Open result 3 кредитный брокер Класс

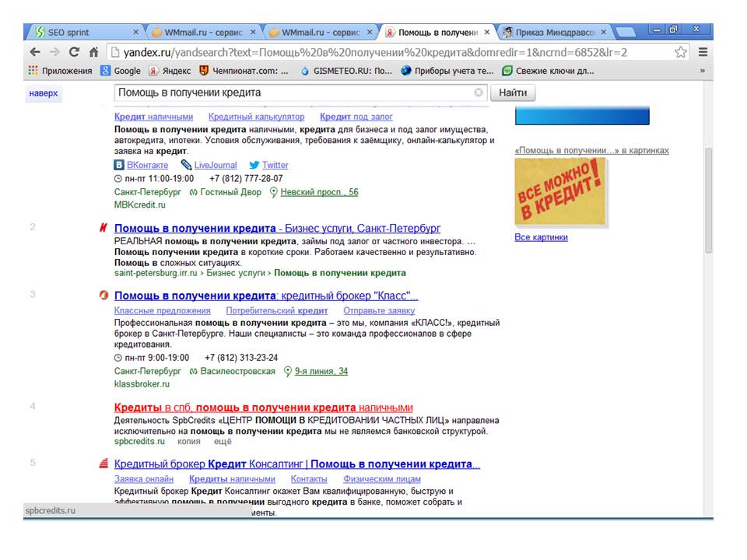click(x=266, y=296)
